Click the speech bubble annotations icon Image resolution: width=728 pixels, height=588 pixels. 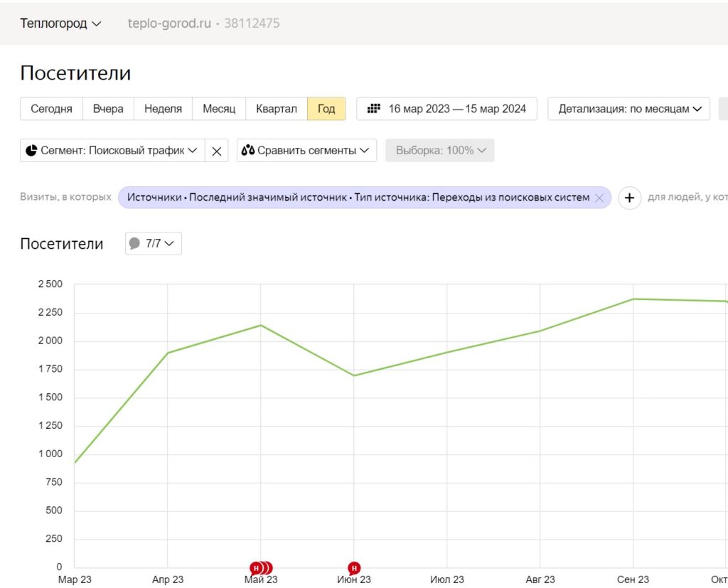tap(134, 243)
